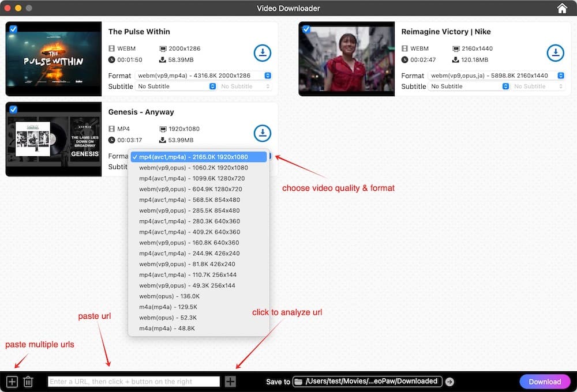577x392 pixels.
Task: Open the paste multiple URLs panel
Action: pyautogui.click(x=11, y=381)
